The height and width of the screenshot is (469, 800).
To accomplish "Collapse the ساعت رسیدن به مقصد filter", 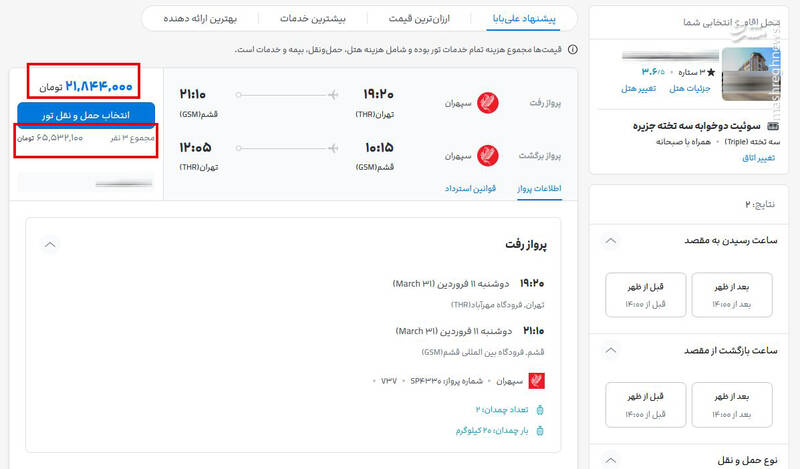I will pyautogui.click(x=612, y=242).
